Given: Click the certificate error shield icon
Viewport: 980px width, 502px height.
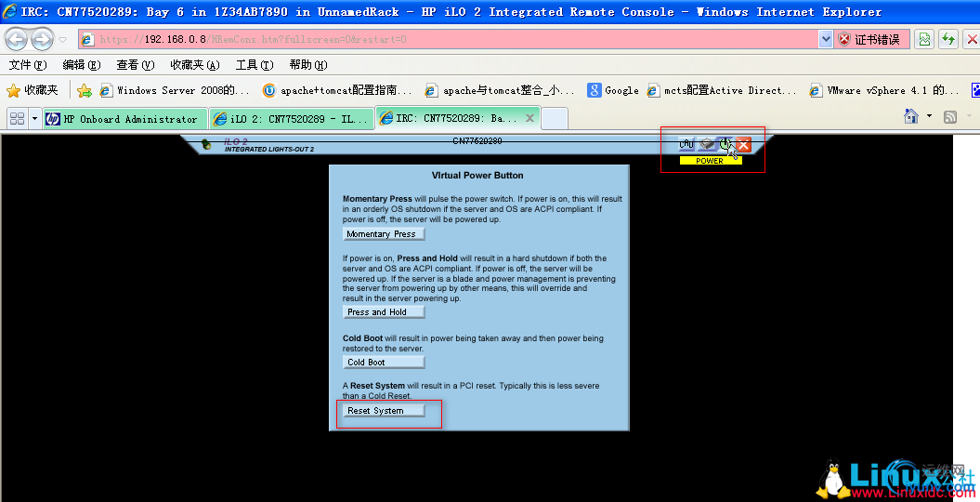Looking at the screenshot, I should tap(844, 39).
